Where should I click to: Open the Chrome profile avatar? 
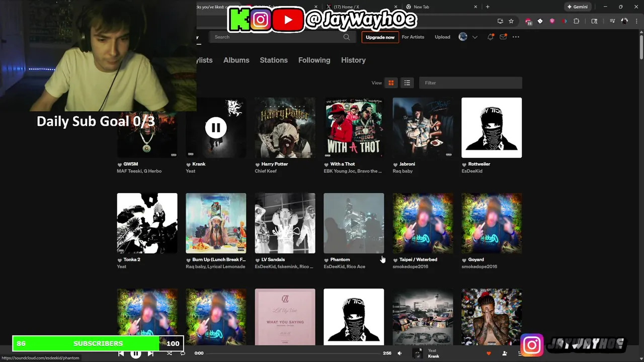[x=624, y=21]
